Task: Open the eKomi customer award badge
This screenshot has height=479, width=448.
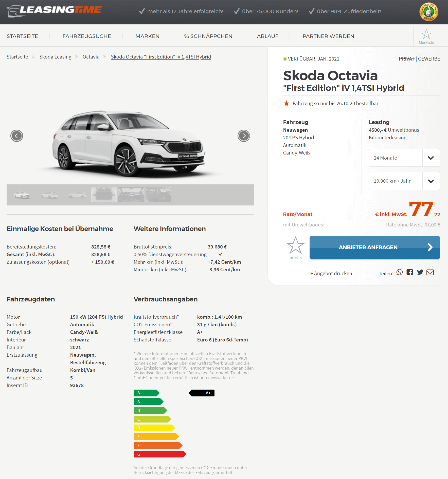Action: pos(428,12)
